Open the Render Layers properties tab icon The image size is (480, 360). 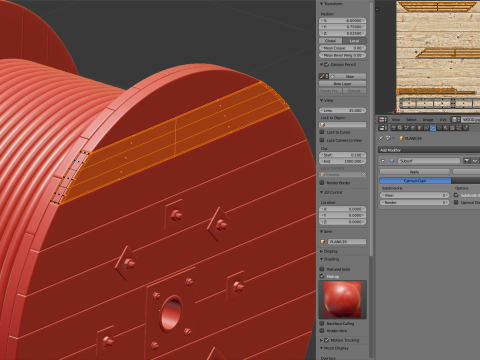pos(400,128)
